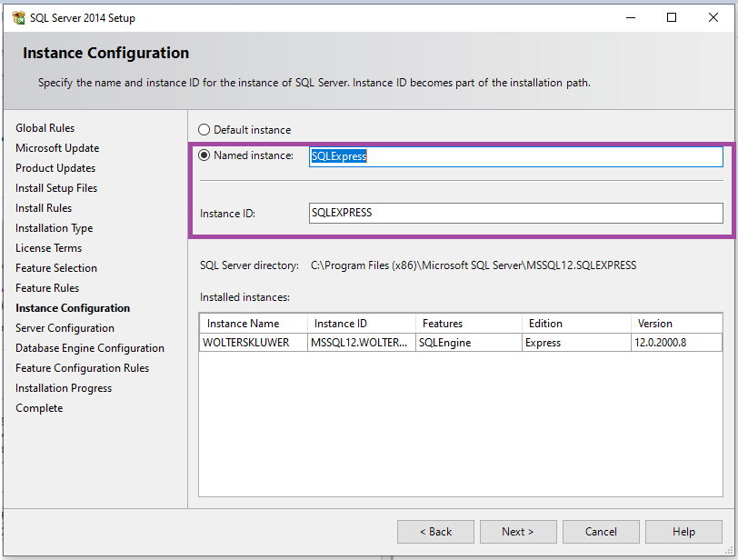
Task: Click the Features column header
Action: [x=469, y=324]
